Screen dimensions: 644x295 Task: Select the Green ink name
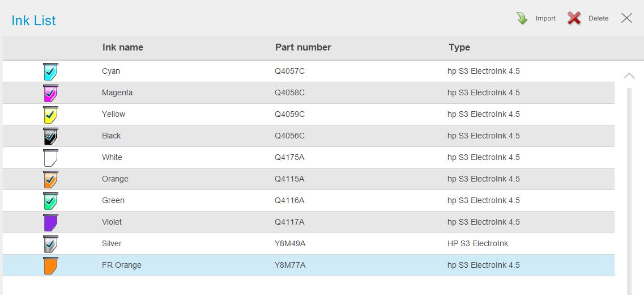(113, 200)
